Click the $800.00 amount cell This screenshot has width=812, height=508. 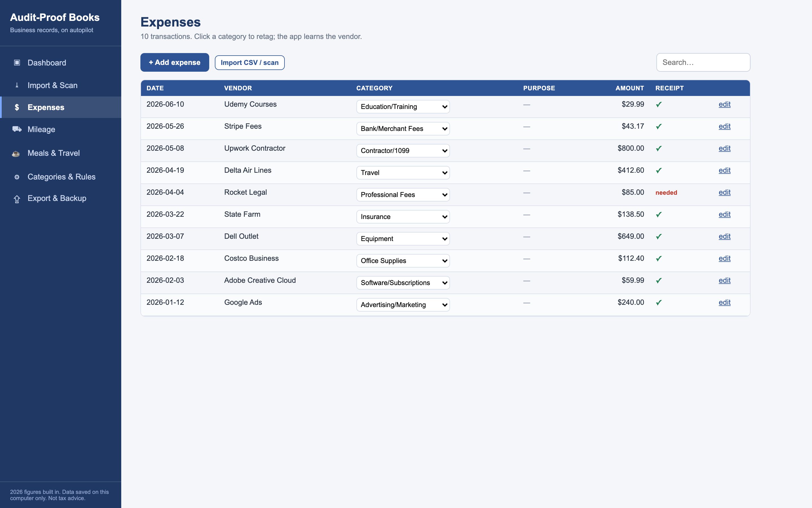coord(630,148)
